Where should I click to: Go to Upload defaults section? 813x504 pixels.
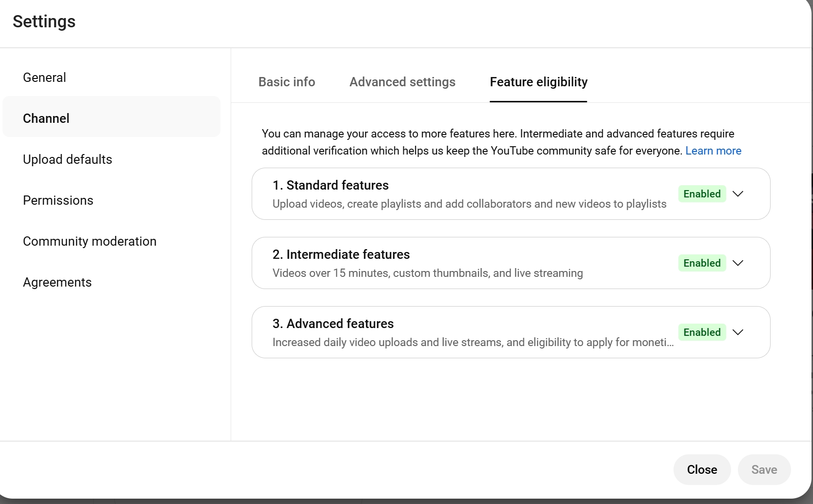coord(67,159)
